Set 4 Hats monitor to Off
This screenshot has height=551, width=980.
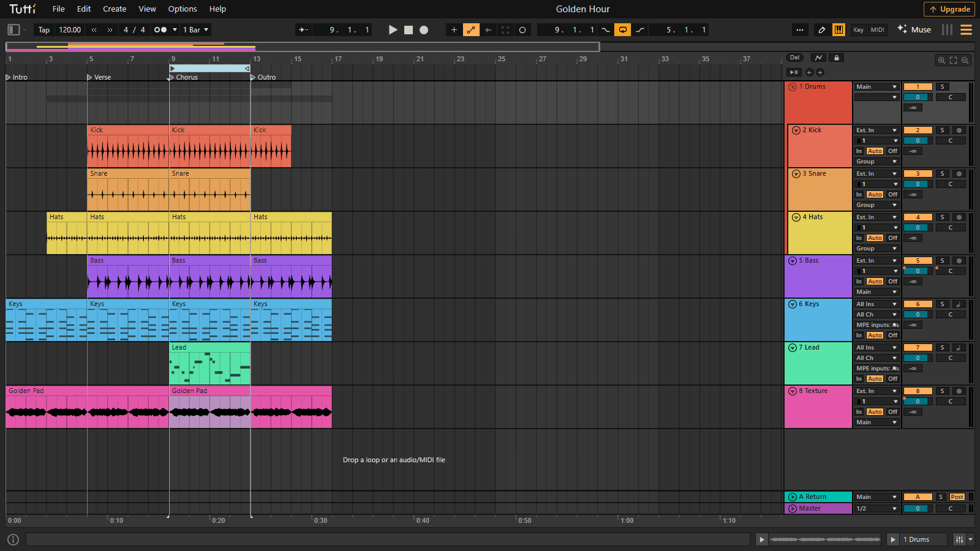[x=892, y=238]
